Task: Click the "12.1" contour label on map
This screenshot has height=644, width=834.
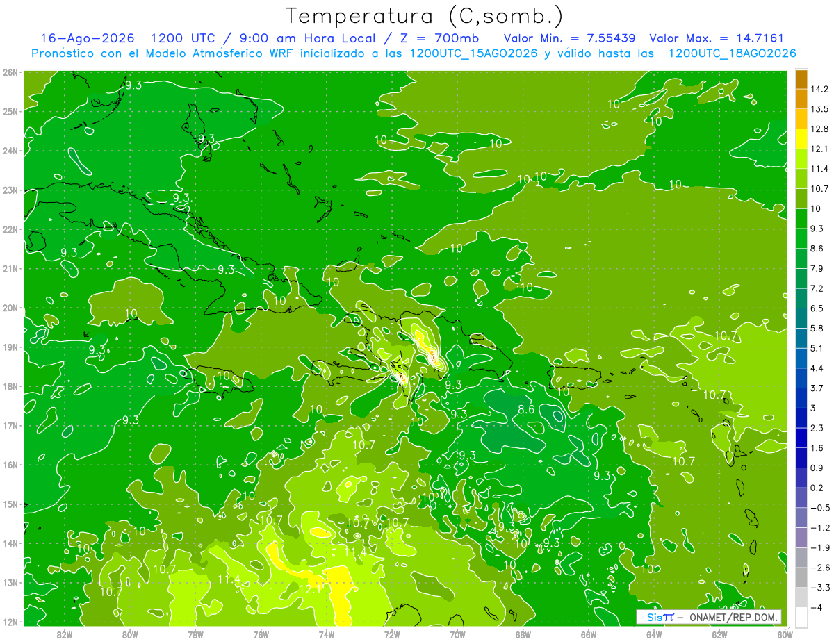Action: 311,589
